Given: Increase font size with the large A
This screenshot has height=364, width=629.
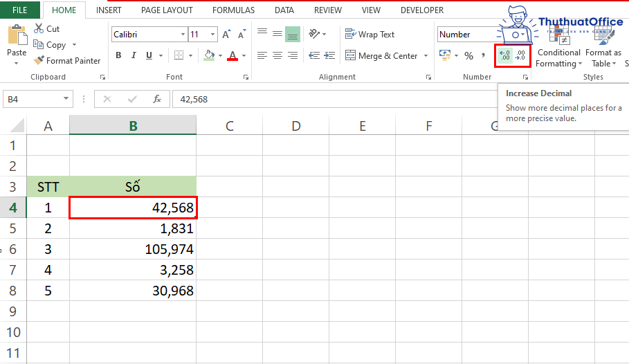Looking at the screenshot, I should click(226, 35).
